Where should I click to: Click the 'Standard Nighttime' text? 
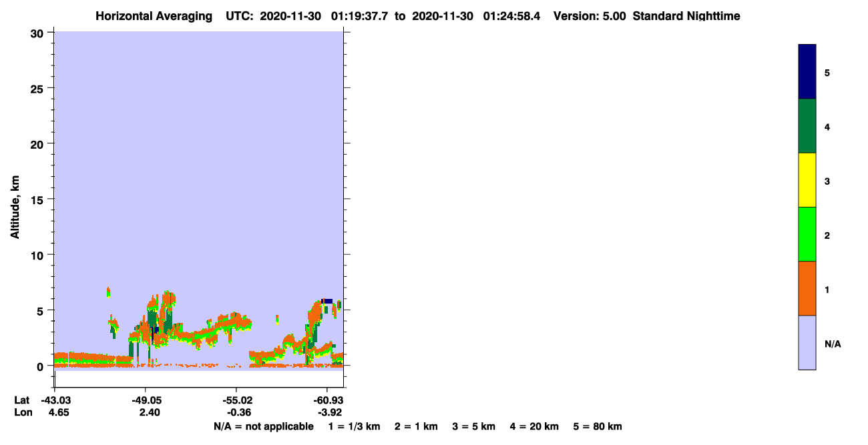686,16
